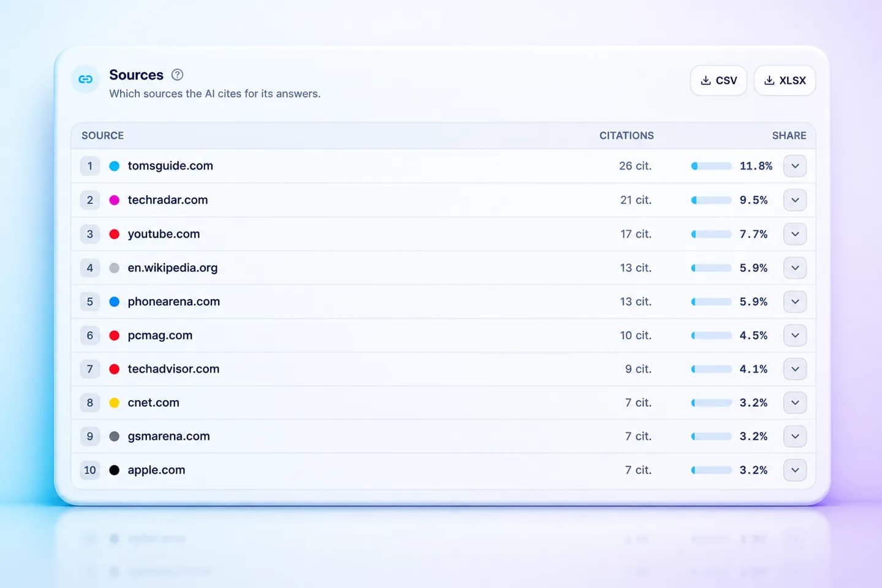This screenshot has width=882, height=588.
Task: Select the en.wikipedia.org source name
Action: 173,268
